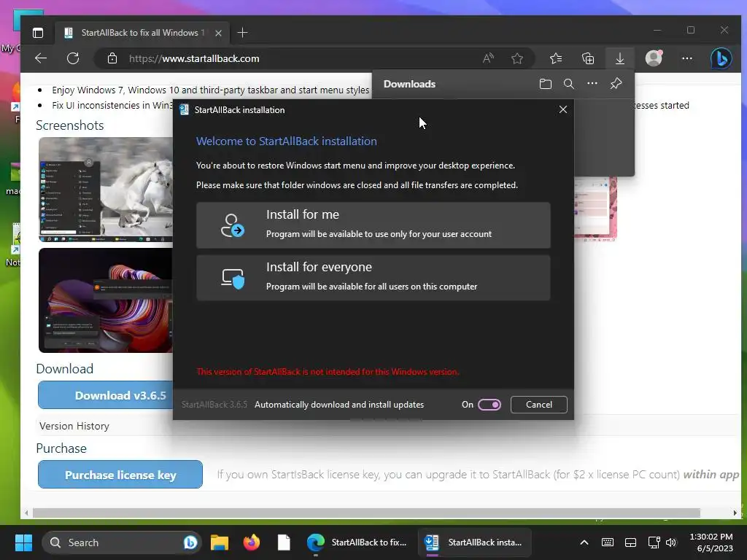Click the Welcome to StartAllBack installation heading
Image resolution: width=747 pixels, height=560 pixels.
(x=286, y=141)
